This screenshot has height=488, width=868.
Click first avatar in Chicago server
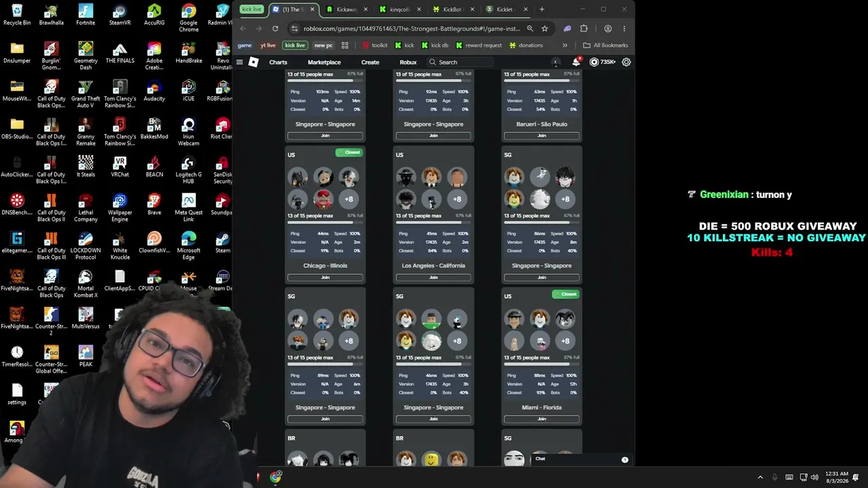point(298,178)
